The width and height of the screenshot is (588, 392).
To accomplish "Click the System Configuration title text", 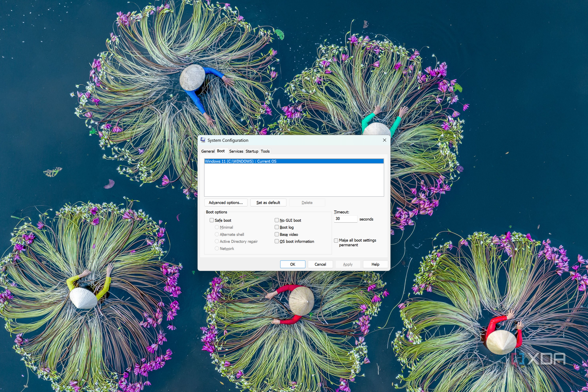I will pos(228,140).
